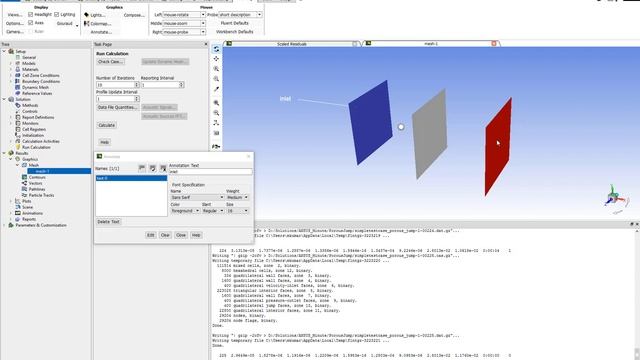Select Particle Tracks in the tree
The width and height of the screenshot is (640, 360).
[x=41, y=195]
